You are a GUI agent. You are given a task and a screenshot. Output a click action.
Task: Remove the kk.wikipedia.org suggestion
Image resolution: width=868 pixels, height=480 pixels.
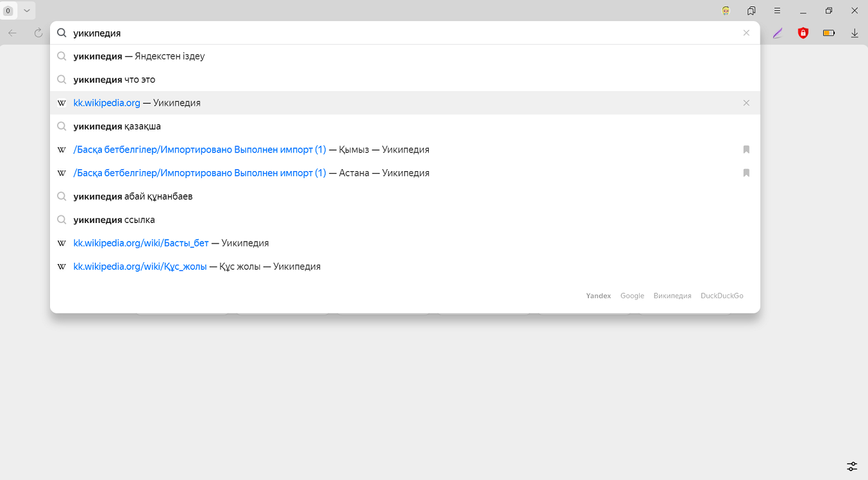tap(746, 103)
